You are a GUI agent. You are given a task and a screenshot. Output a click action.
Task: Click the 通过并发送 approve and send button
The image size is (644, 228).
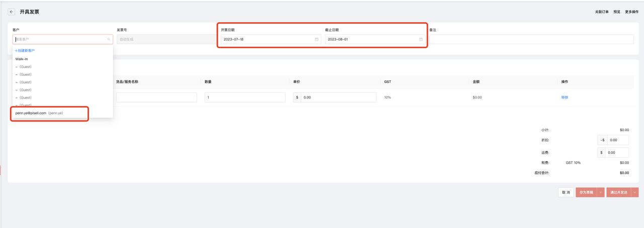click(x=619, y=192)
